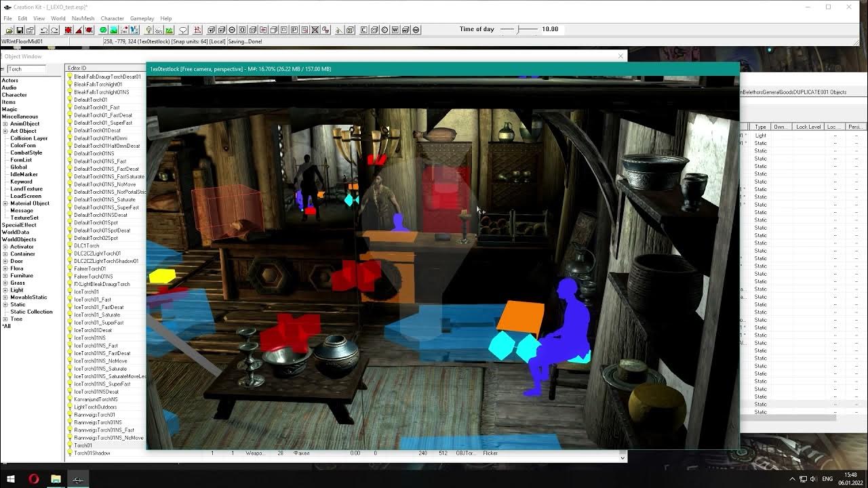
Task: Toggle the red snap to angle icon
Action: coord(79,30)
